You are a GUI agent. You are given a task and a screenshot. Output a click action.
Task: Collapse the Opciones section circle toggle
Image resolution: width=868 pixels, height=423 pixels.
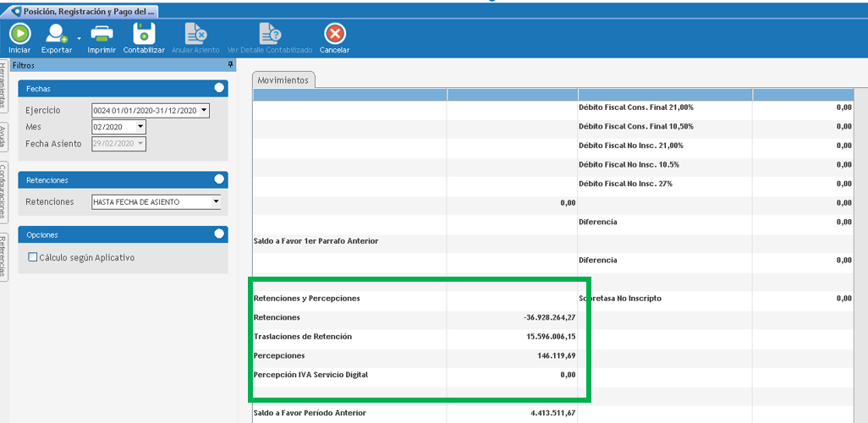219,234
